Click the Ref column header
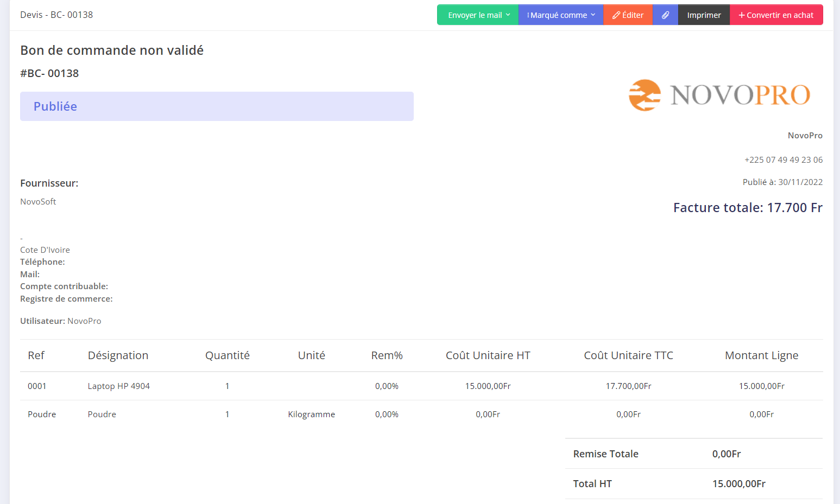 click(x=36, y=355)
